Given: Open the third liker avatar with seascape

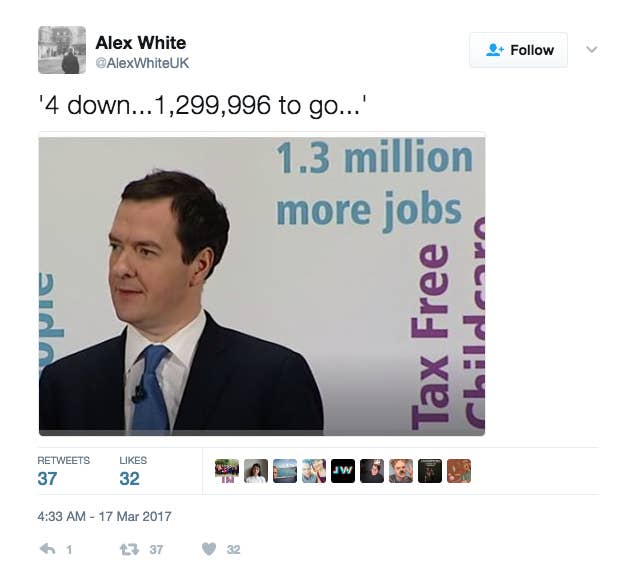Looking at the screenshot, I should [x=285, y=471].
